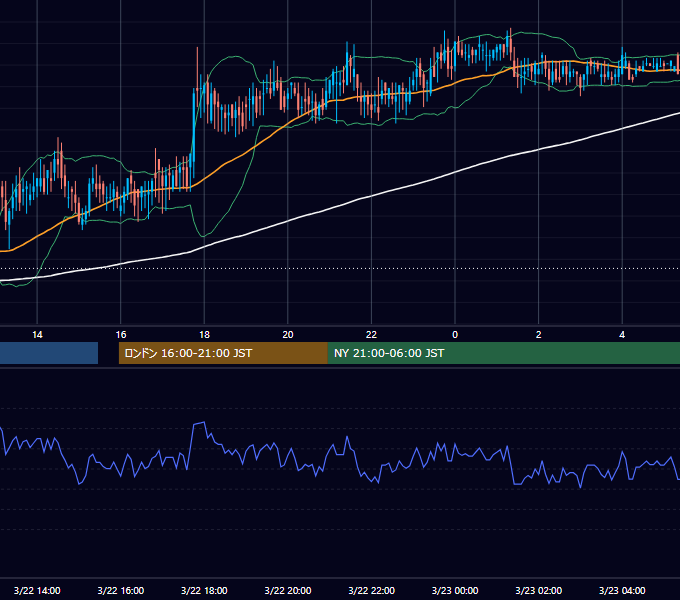Click the 16 hour axis label
This screenshot has height=600, width=680.
click(x=121, y=335)
